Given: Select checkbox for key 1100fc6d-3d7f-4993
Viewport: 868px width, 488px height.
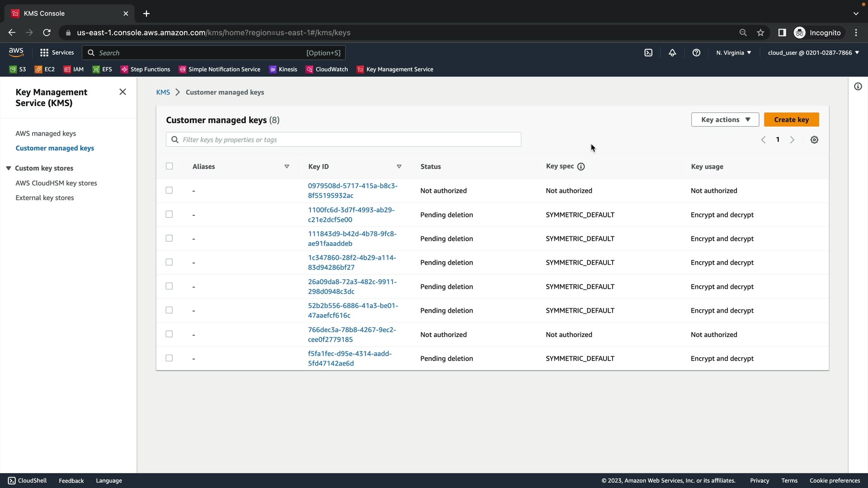Looking at the screenshot, I should tap(169, 215).
